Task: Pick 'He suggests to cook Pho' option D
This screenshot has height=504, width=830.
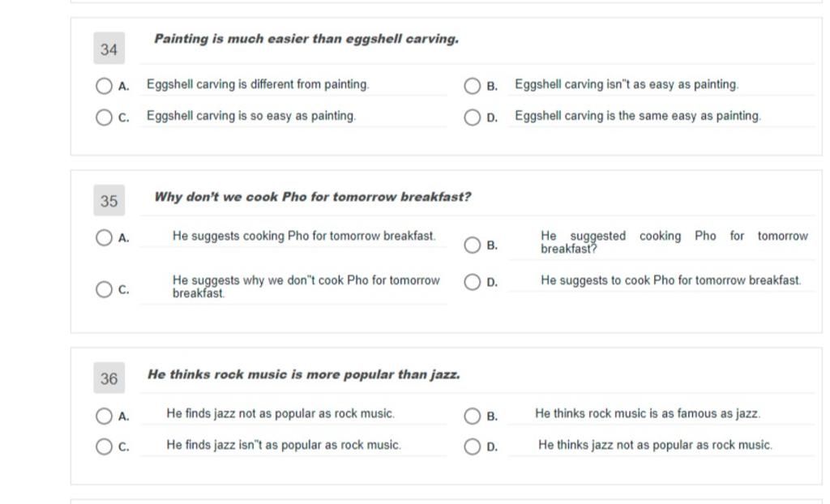Action: click(472, 282)
